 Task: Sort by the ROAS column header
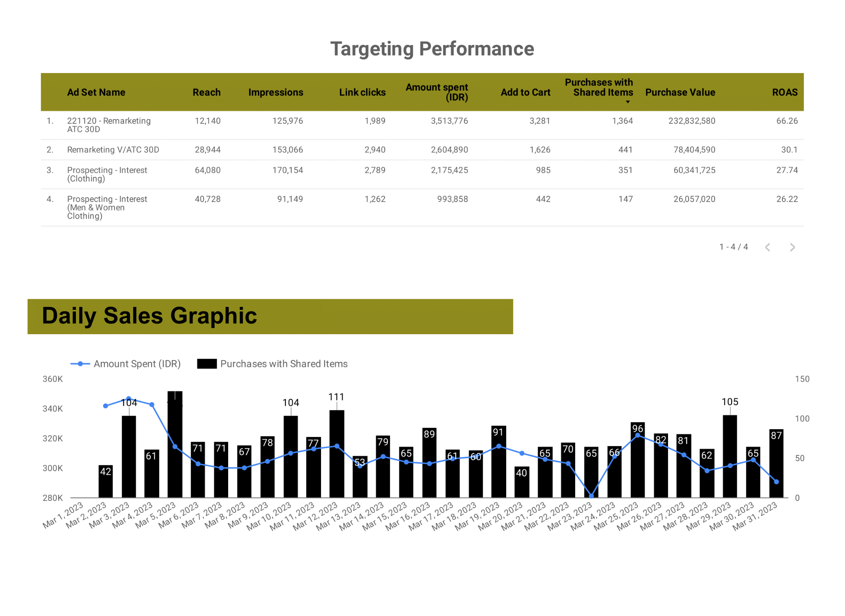pos(784,92)
